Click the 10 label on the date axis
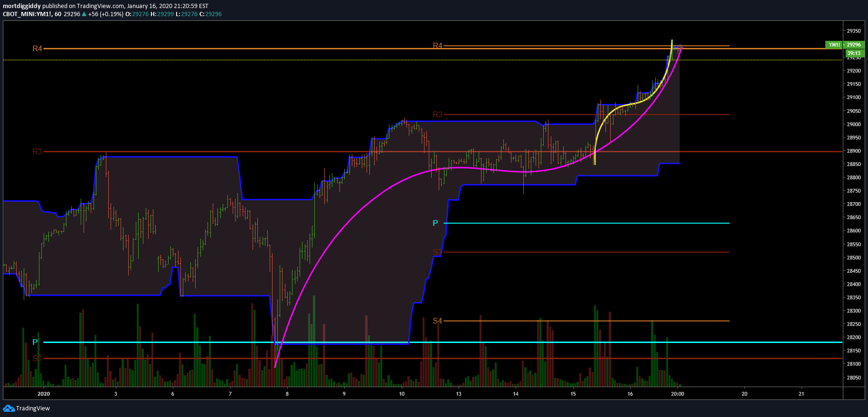Viewport: 868px width, 417px height. click(402, 394)
